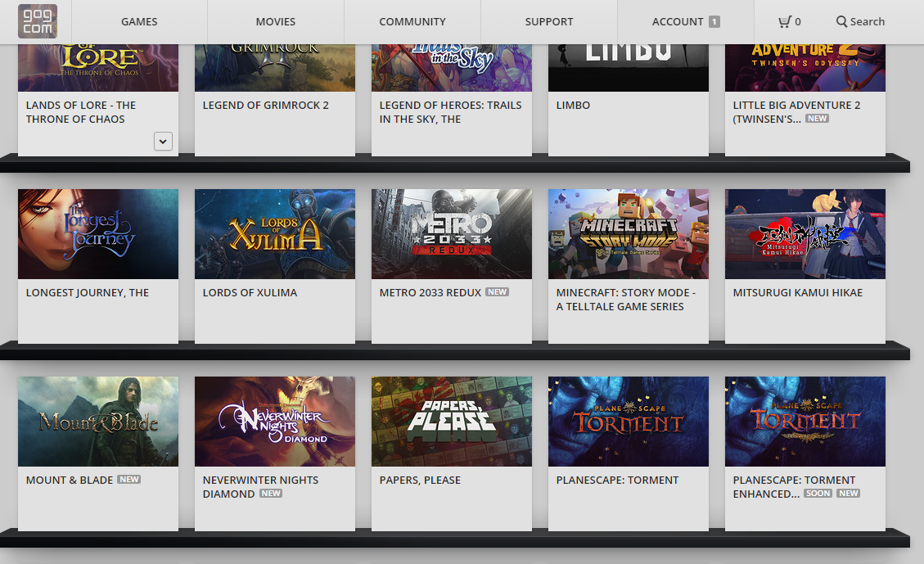Open the Legend of Grimrock 2 cover art
Screen dimensions: 924x564
(275, 68)
